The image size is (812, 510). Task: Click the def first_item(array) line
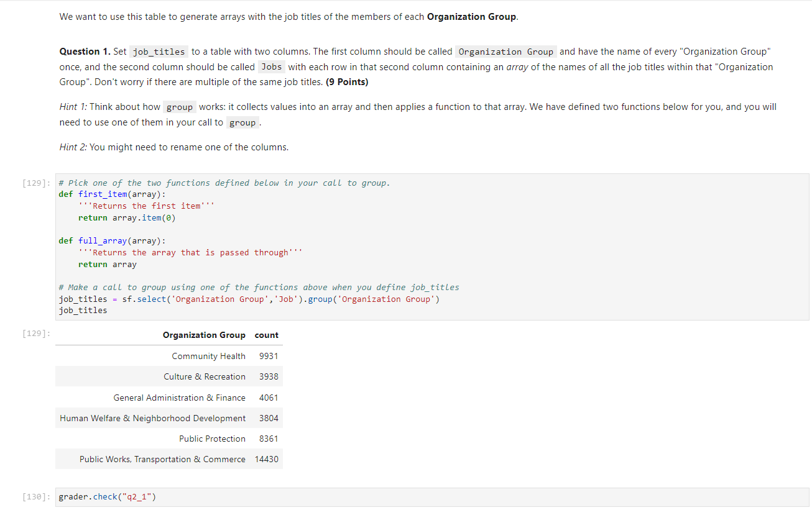(x=111, y=194)
